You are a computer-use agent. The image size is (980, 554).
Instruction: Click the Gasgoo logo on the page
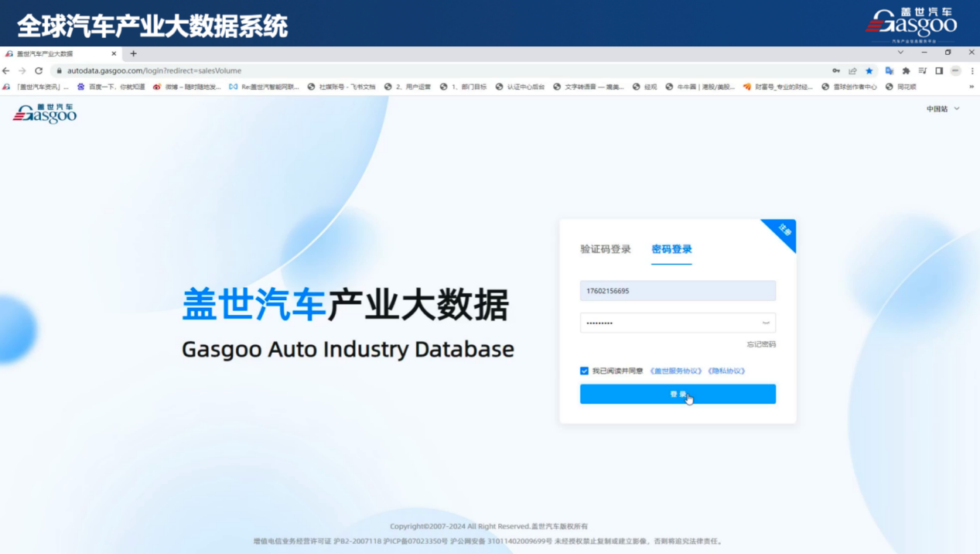pos(45,114)
